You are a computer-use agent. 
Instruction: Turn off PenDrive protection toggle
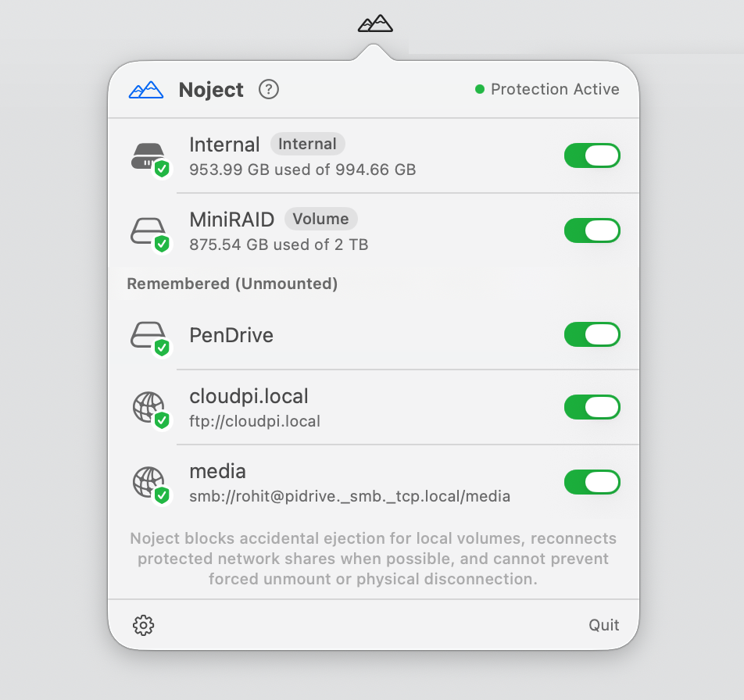(592, 334)
